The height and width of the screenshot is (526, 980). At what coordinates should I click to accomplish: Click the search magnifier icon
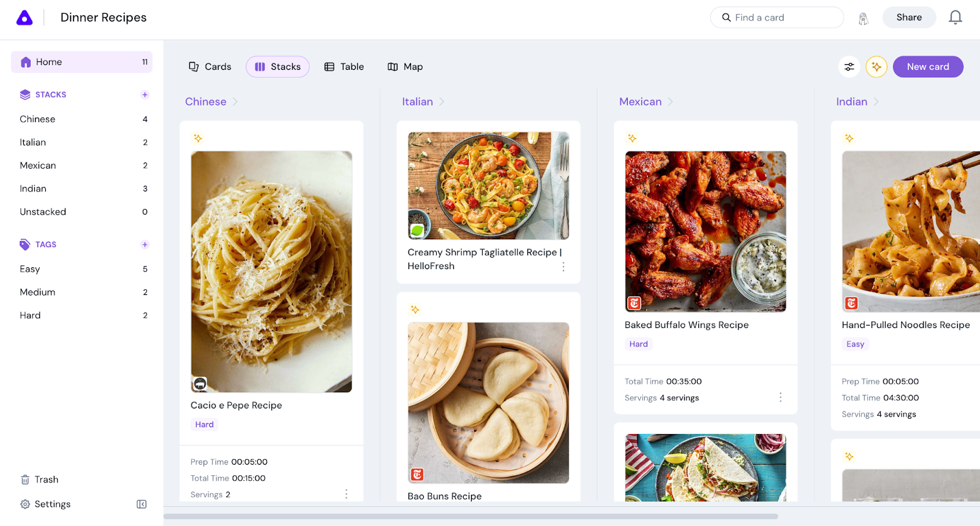(726, 18)
